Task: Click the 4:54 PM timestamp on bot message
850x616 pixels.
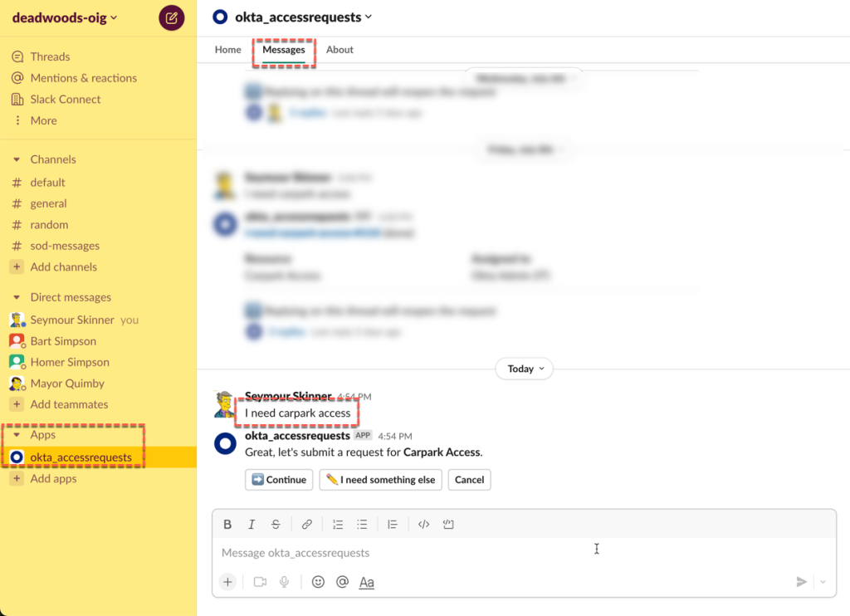Action: pyautogui.click(x=395, y=437)
